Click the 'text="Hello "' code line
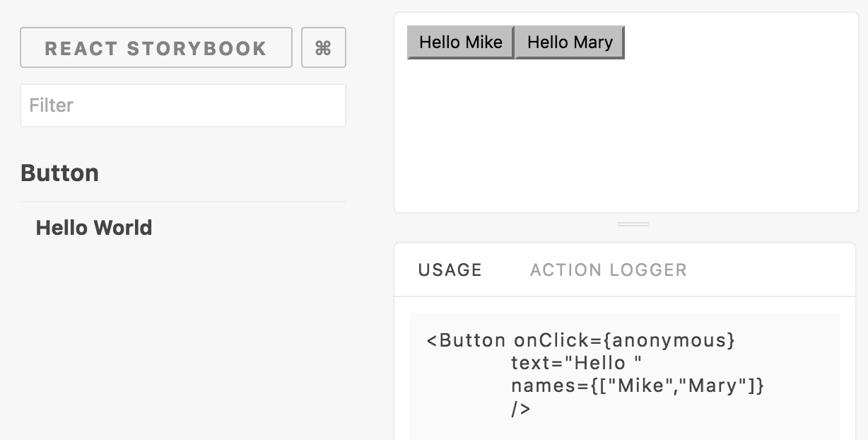Viewport: 868px width, 440px height. (x=577, y=363)
